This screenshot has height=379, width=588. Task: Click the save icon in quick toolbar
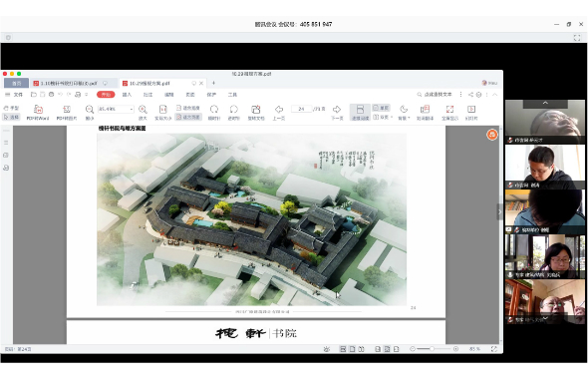click(x=43, y=95)
